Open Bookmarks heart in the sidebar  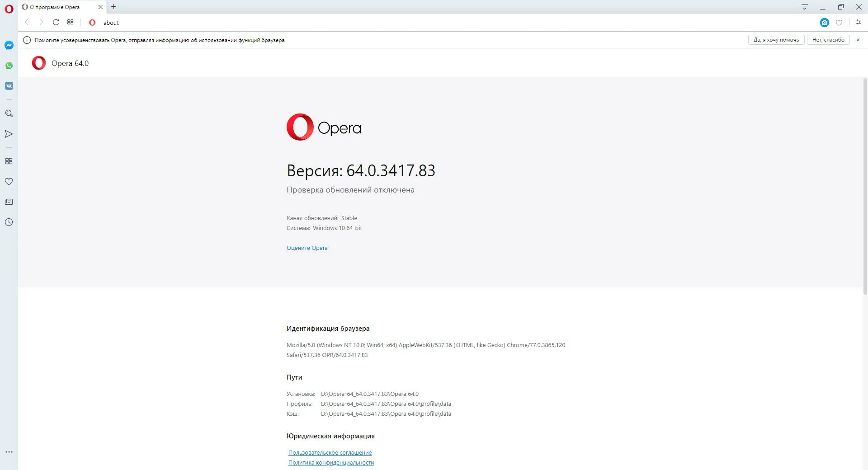click(x=9, y=181)
